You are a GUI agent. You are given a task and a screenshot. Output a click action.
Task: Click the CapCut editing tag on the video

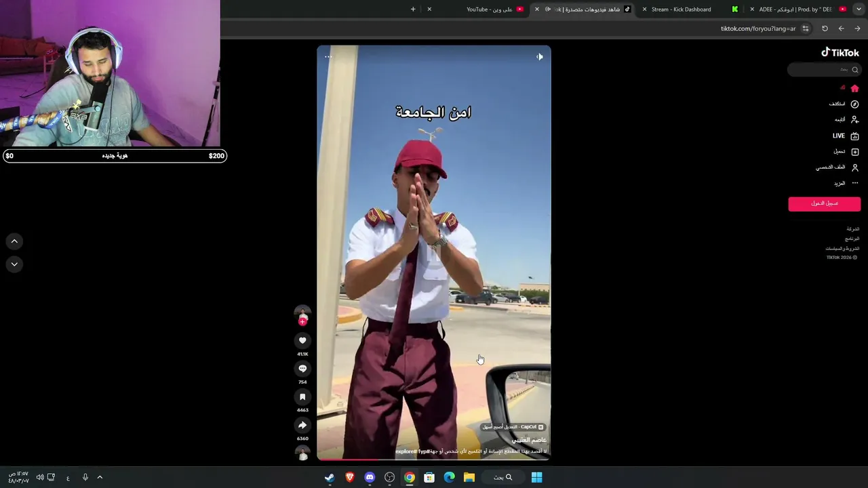tap(513, 427)
